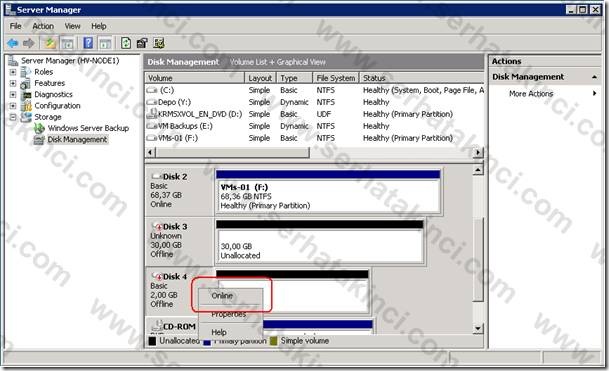Toggle the Show/Hide Action Pane icon
Image resolution: width=609 pixels, height=371 pixels.
pyautogui.click(x=105, y=43)
